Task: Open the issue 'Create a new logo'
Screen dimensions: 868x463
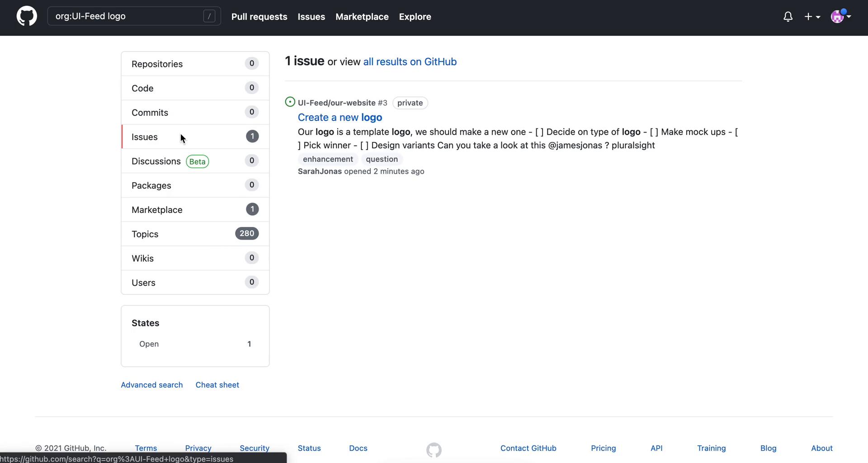Action: tap(340, 118)
